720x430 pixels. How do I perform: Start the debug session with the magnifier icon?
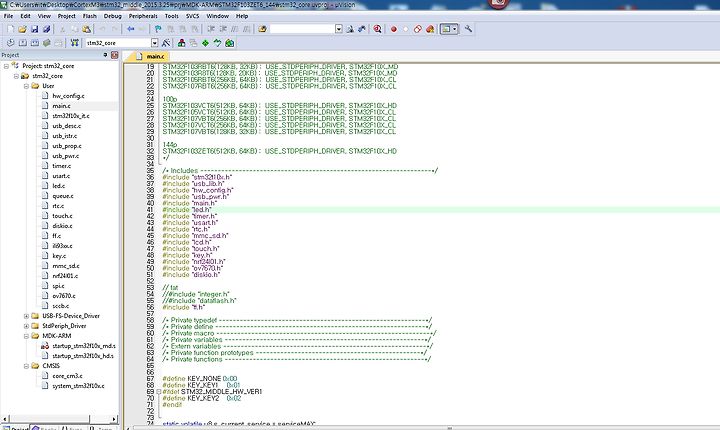coord(377,29)
